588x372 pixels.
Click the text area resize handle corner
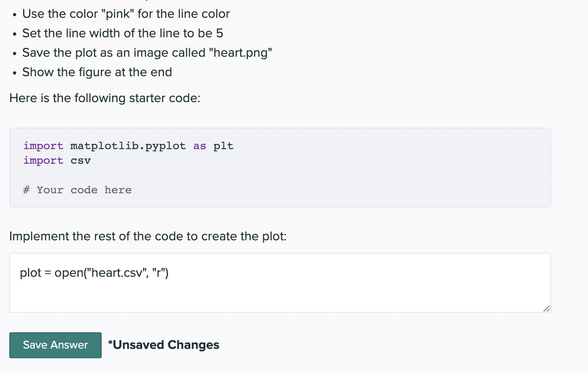point(546,308)
